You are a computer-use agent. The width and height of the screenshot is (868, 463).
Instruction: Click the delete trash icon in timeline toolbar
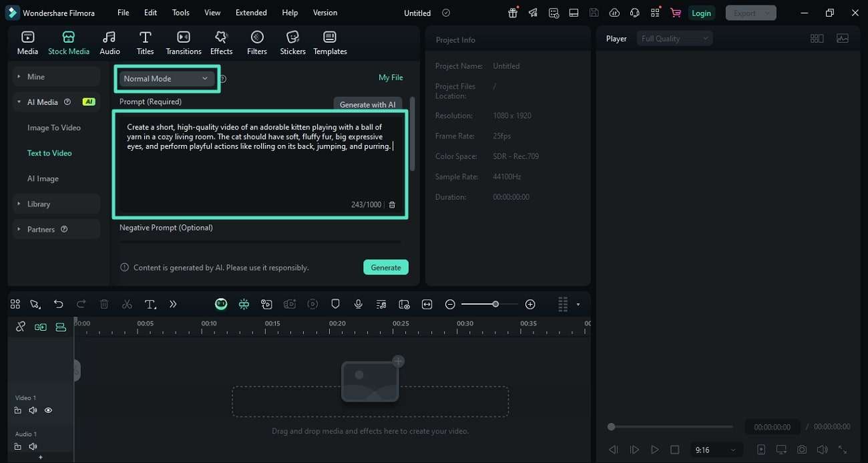[x=104, y=304]
